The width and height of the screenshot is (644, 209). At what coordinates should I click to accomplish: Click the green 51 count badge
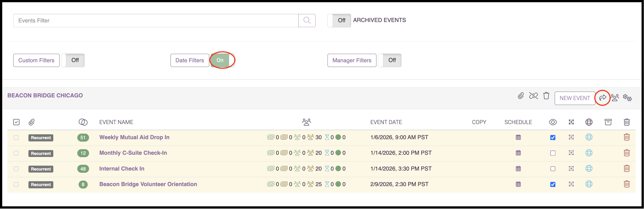pos(83,137)
